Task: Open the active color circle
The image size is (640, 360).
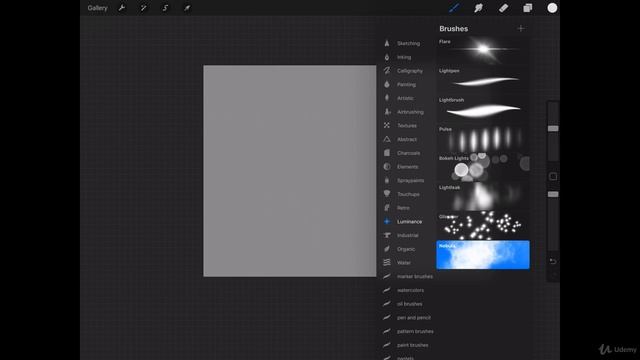Action: (552, 8)
